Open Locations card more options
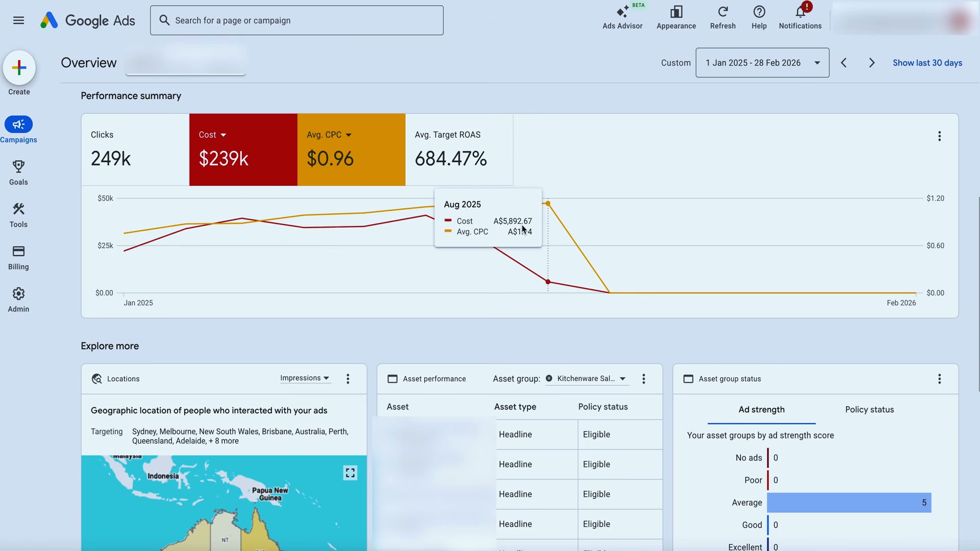980x551 pixels. pos(348,379)
